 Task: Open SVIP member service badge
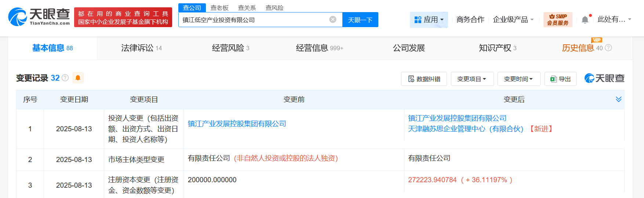(558, 19)
